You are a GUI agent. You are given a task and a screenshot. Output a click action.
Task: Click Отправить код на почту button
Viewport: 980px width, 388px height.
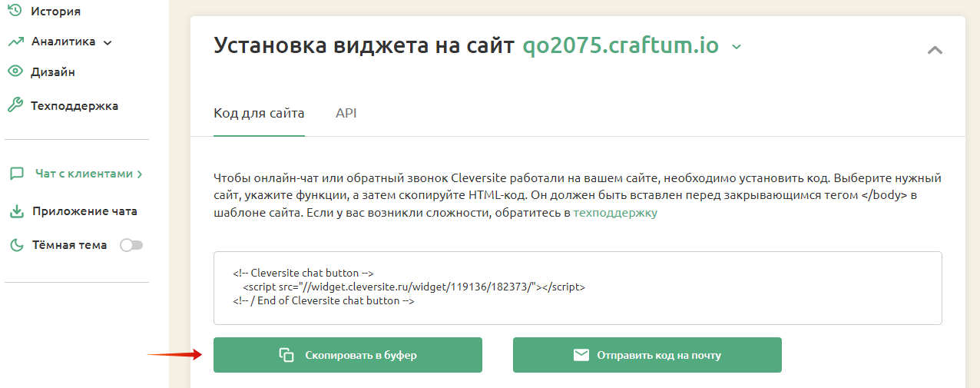click(647, 355)
